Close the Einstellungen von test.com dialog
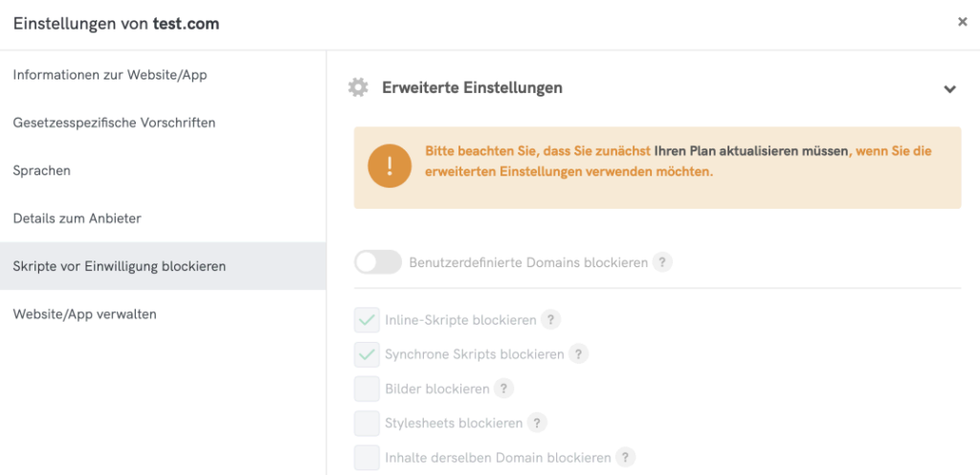The height and width of the screenshot is (475, 980). pos(963,22)
